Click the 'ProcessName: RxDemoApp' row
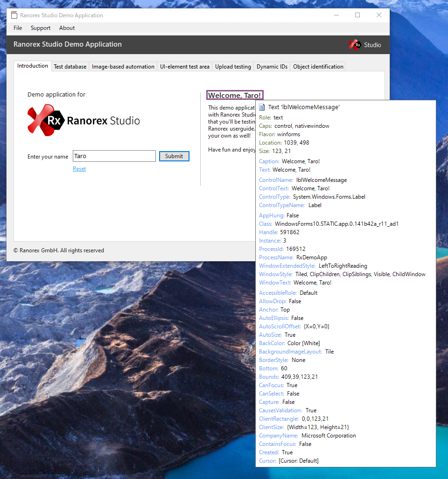448x479 pixels. click(x=293, y=257)
